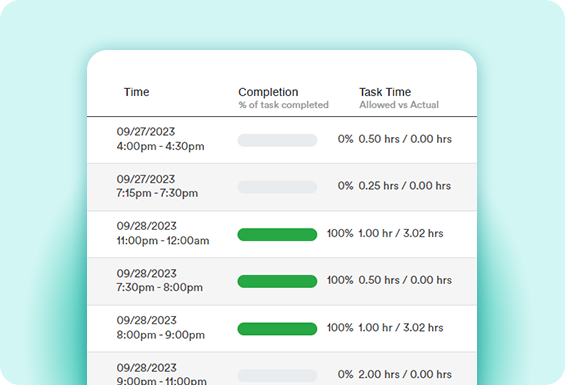
Task: Click the Completion column header
Action: 268,92
